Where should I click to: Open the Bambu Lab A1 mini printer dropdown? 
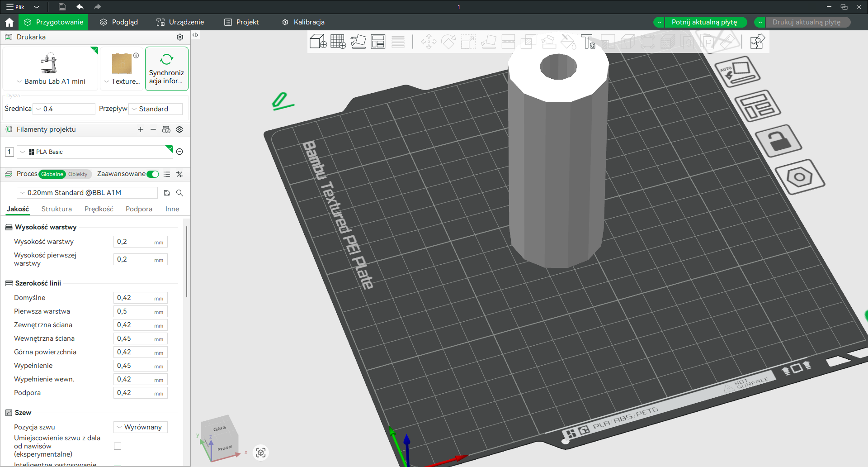point(51,81)
